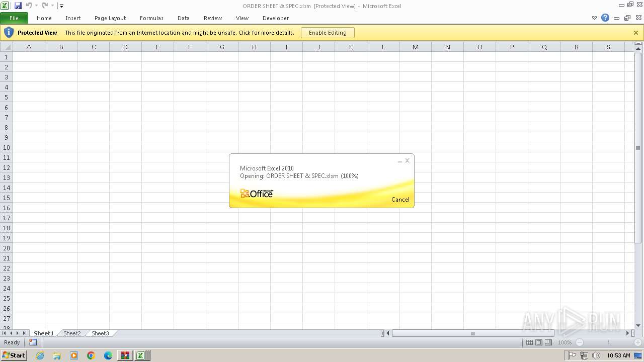
Task: Launch Google Chrome from taskbar
Action: (91, 355)
